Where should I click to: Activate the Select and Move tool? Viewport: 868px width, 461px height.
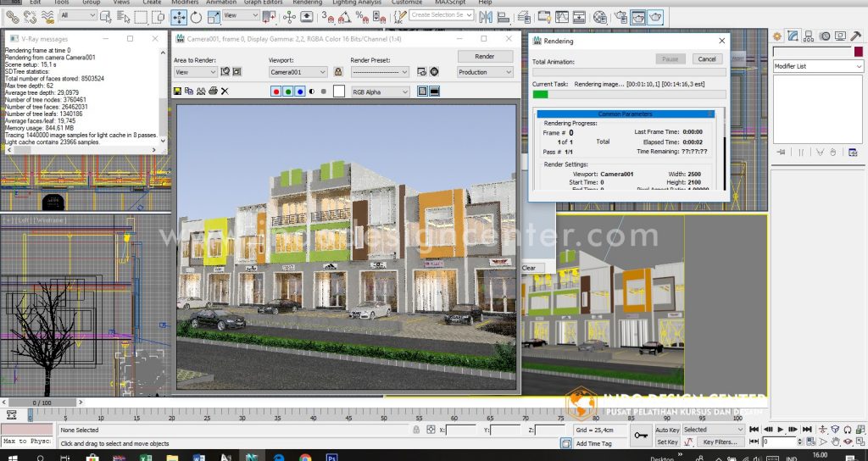[x=179, y=18]
